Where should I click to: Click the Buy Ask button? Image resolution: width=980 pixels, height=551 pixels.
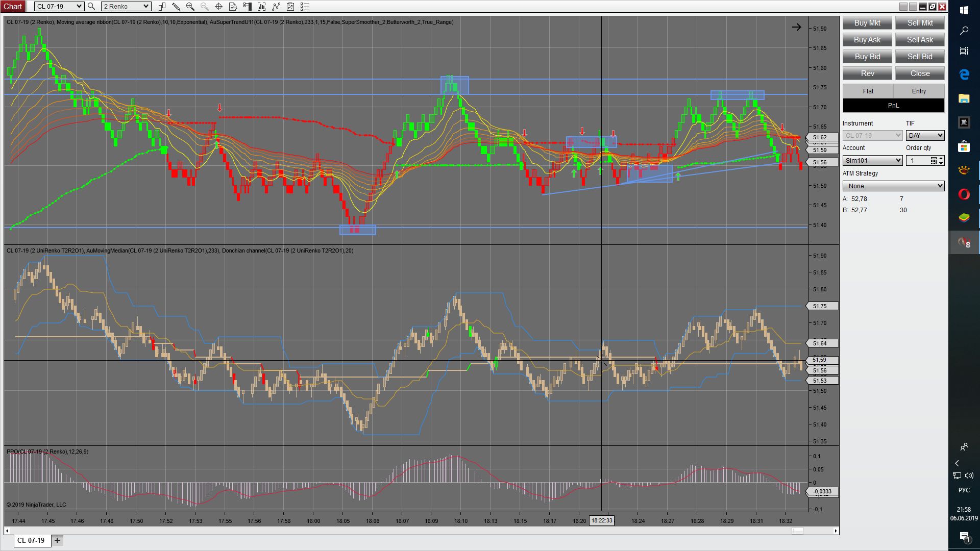[867, 40]
